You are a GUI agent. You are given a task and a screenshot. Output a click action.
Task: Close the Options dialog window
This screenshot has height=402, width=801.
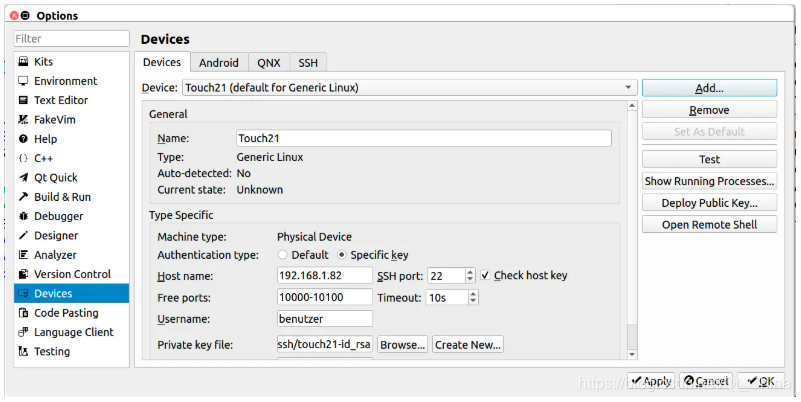tap(14, 15)
